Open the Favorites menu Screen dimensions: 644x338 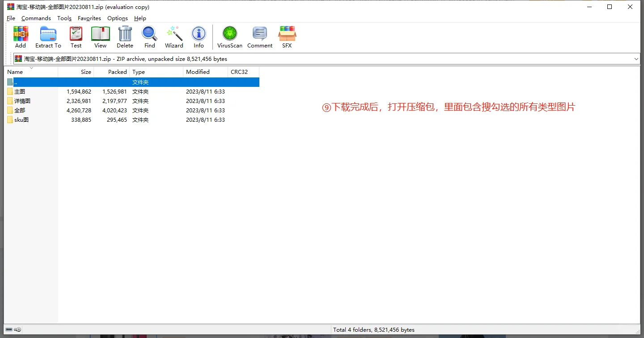[x=89, y=18]
